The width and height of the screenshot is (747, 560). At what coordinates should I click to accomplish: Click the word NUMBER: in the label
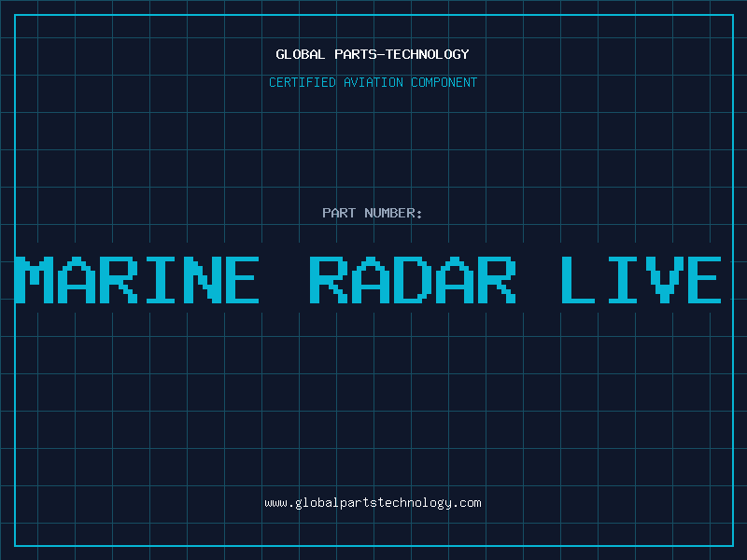pyautogui.click(x=395, y=213)
